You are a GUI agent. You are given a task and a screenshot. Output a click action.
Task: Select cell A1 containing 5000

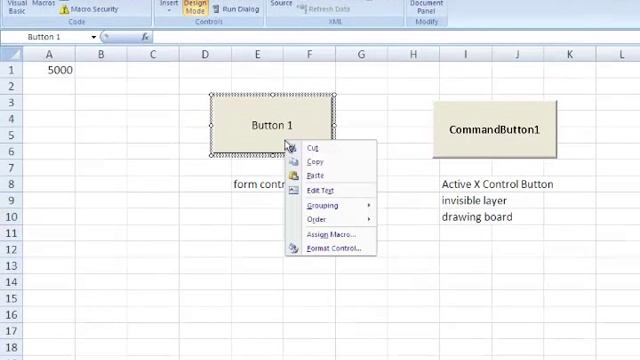(49, 70)
